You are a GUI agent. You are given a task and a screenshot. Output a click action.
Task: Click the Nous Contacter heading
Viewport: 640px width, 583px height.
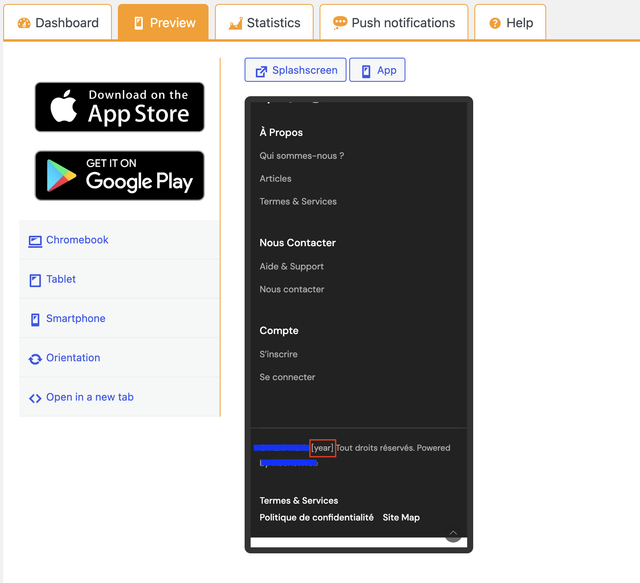[298, 243]
